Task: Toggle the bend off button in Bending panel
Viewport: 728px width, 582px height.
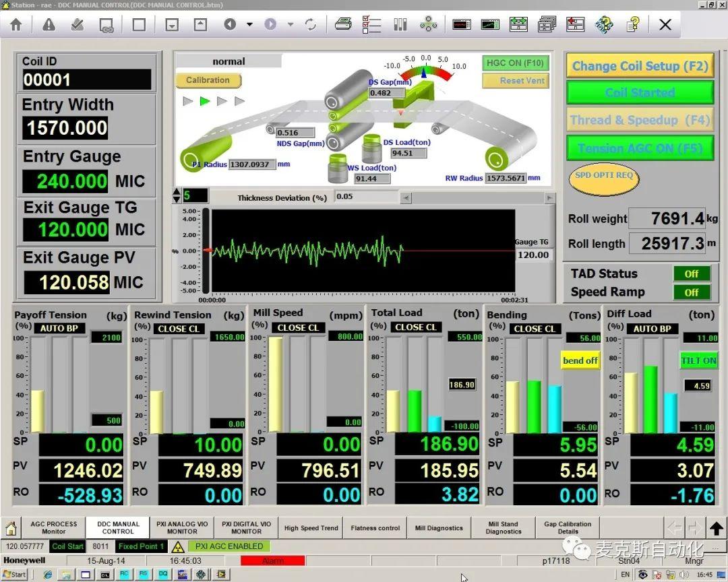Action: (x=580, y=360)
